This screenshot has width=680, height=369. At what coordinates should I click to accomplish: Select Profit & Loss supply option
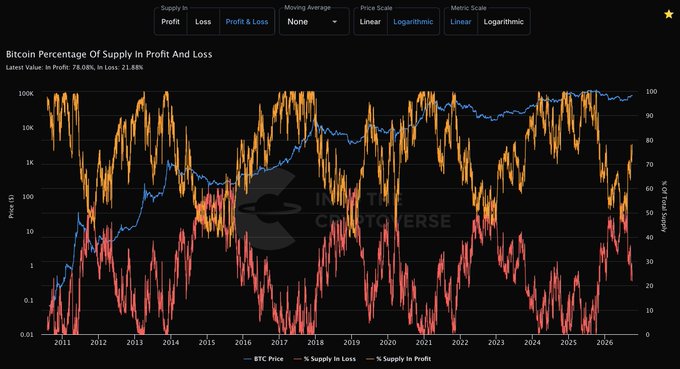[x=247, y=22]
